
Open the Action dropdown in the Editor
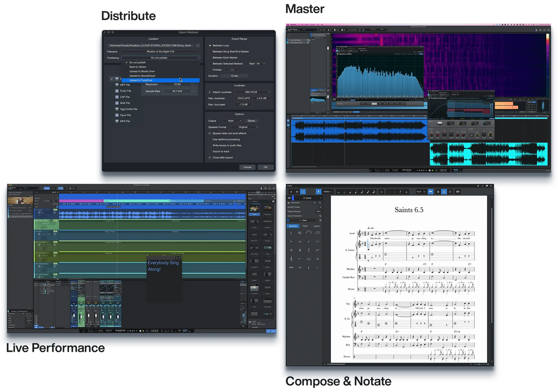(328, 192)
